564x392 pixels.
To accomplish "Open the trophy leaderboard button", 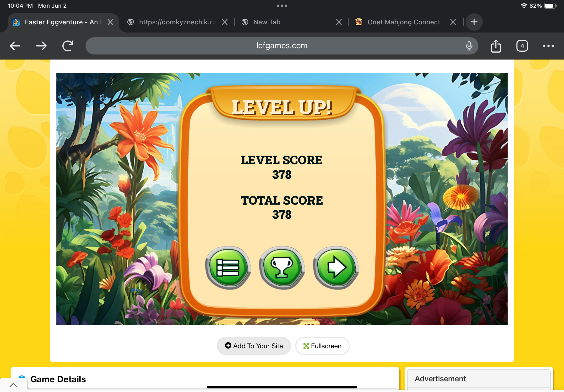I will [282, 267].
